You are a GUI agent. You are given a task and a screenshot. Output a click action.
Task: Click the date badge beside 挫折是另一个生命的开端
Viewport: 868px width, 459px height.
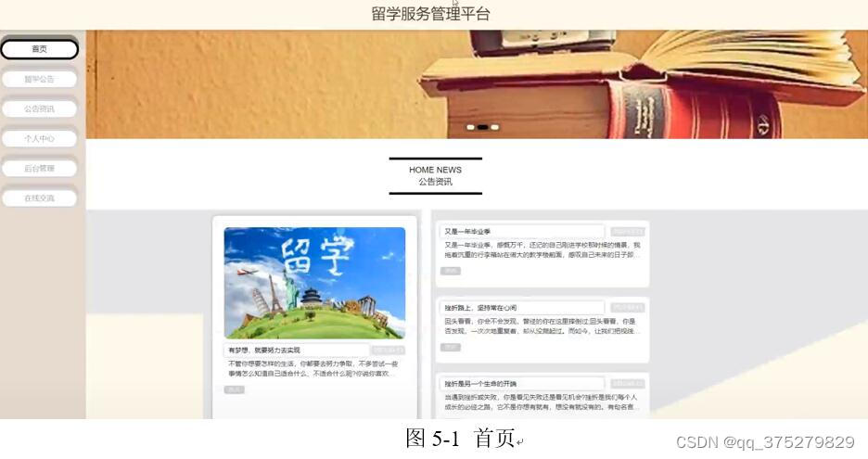[627, 384]
